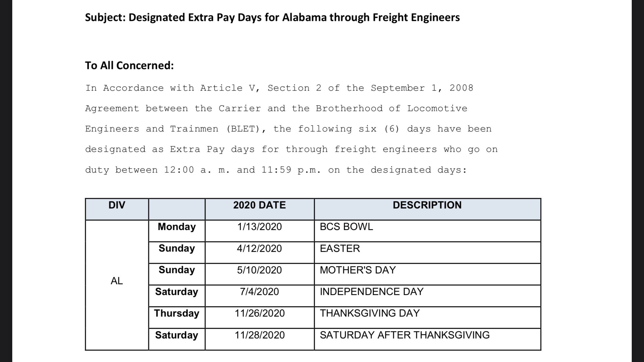Click the AL division cell
644x362 pixels.
click(117, 285)
